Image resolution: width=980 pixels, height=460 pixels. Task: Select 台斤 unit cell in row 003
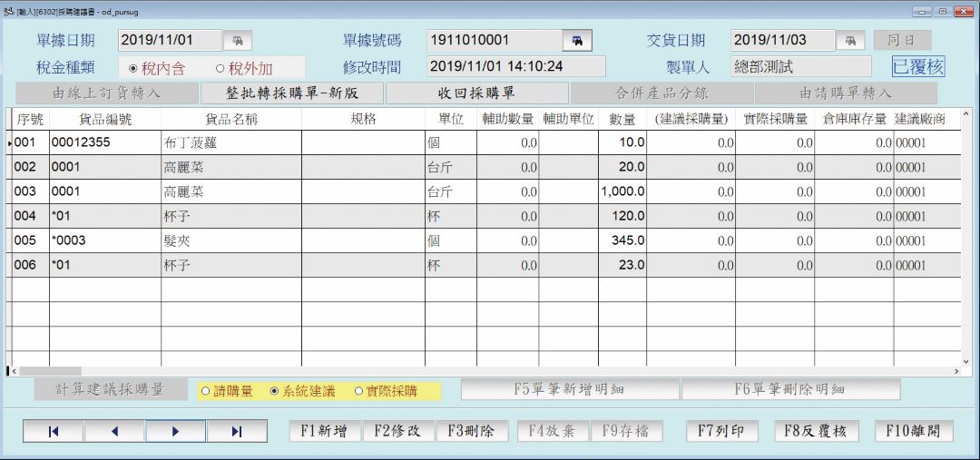tap(450, 191)
